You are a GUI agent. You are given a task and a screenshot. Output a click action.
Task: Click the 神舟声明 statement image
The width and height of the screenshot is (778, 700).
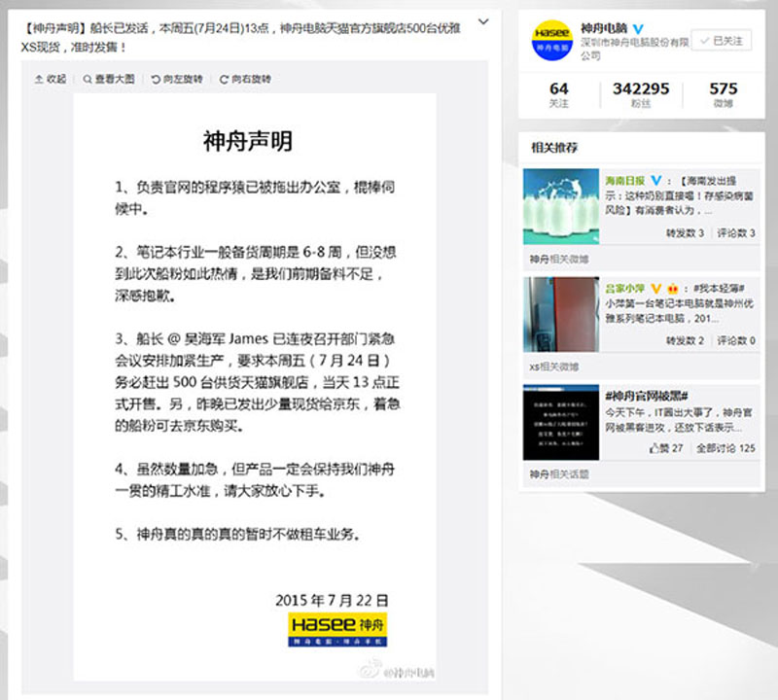pos(255,387)
